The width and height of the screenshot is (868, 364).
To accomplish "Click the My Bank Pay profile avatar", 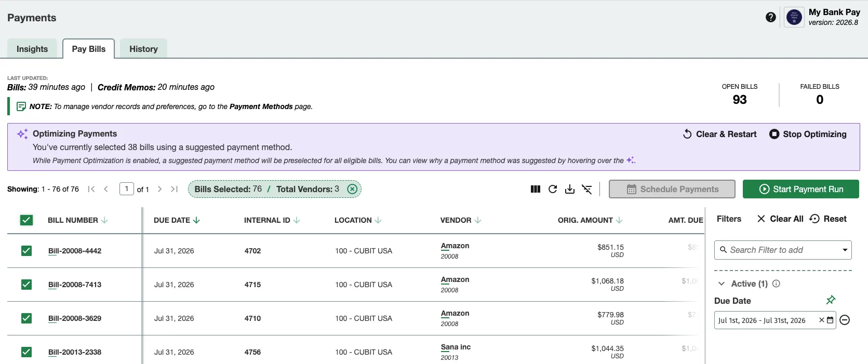I will pyautogui.click(x=794, y=17).
